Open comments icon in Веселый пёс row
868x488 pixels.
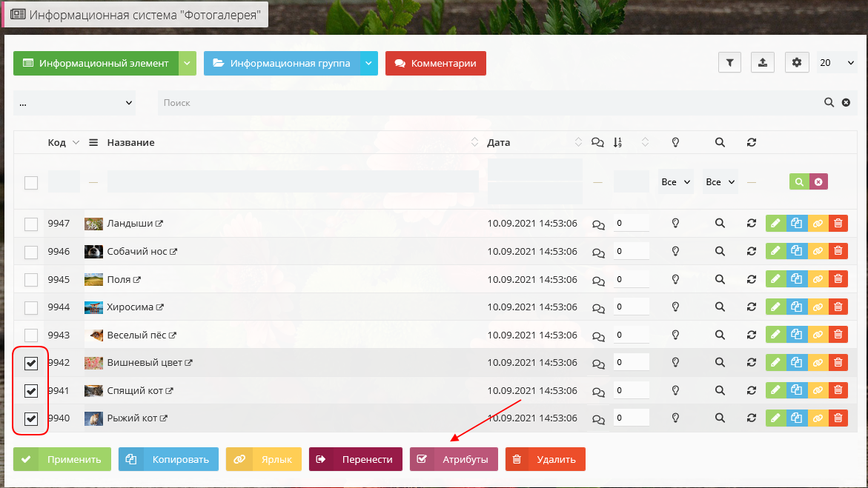coord(597,335)
